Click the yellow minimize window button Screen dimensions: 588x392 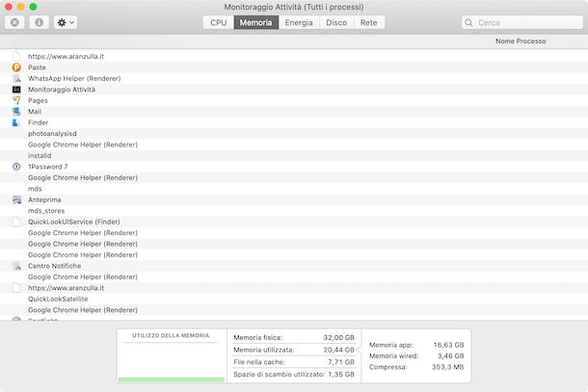tap(21, 7)
